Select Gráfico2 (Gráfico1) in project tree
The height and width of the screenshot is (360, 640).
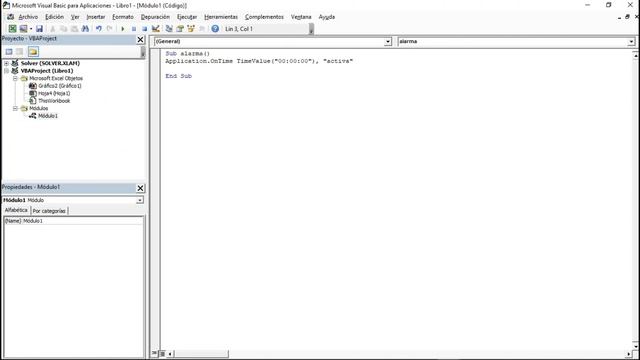pos(60,86)
